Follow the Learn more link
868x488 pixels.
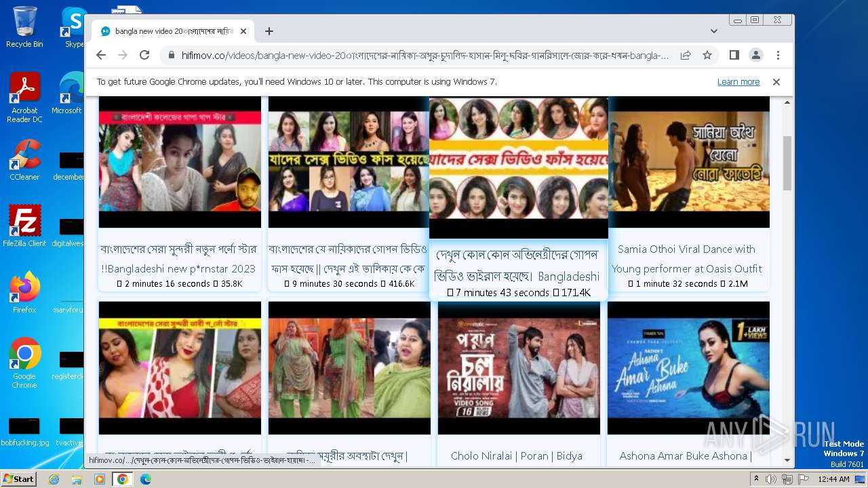738,82
